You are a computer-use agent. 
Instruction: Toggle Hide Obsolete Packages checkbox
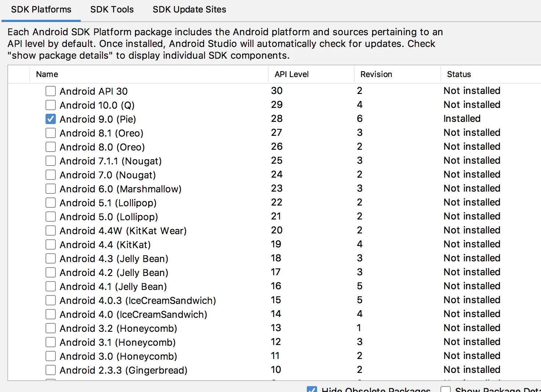point(312,389)
